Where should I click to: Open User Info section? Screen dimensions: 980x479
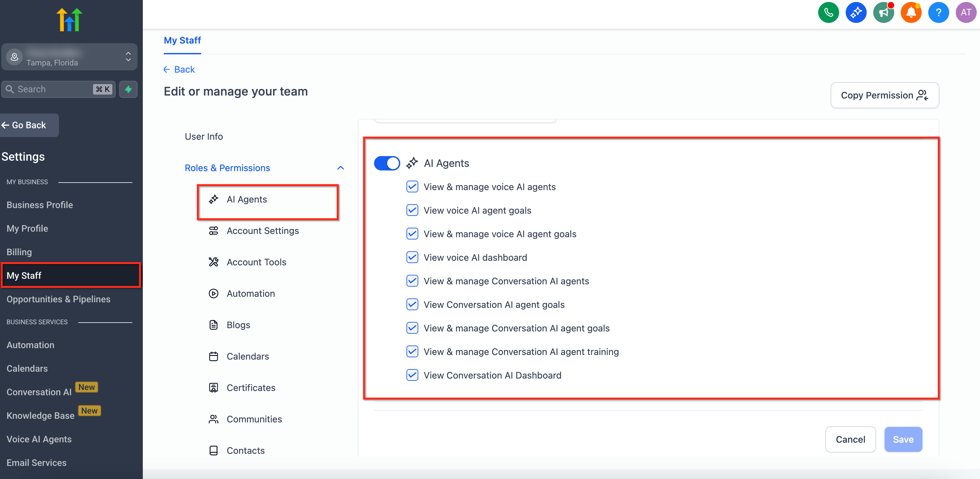203,136
